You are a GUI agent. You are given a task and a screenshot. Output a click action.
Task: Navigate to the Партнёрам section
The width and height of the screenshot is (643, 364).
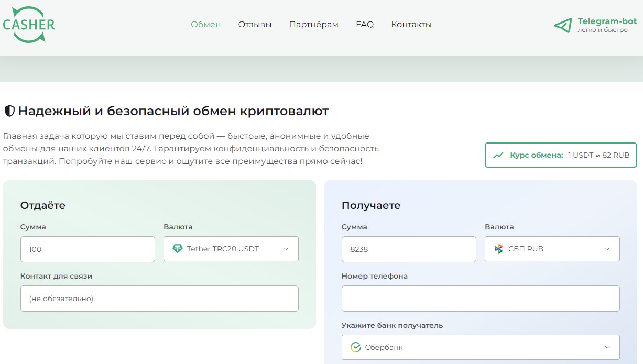pos(313,25)
